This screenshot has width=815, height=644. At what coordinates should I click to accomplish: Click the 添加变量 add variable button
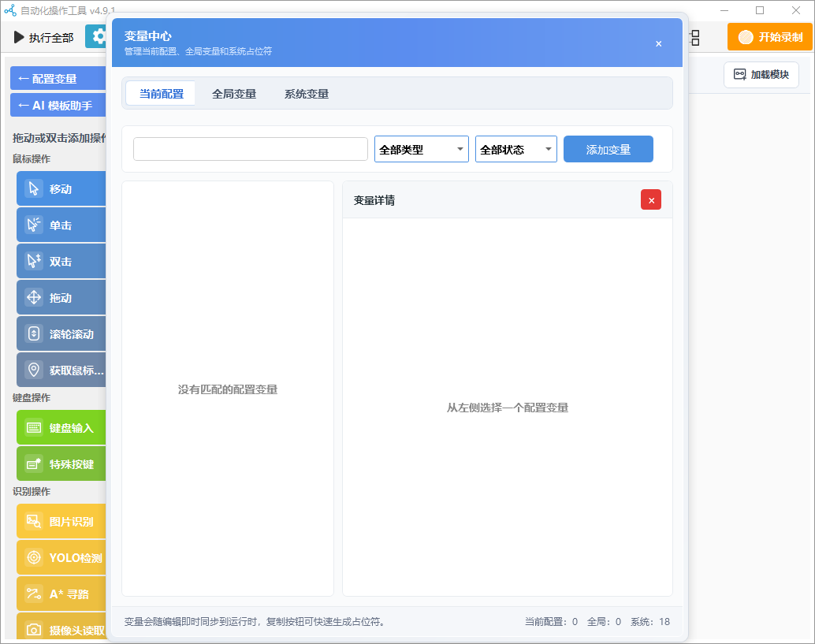[608, 149]
